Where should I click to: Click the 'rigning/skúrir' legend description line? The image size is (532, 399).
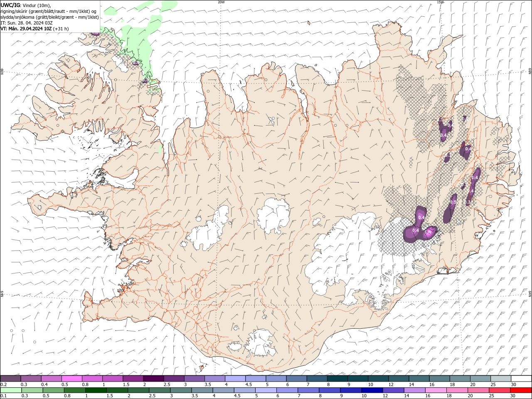tap(49, 11)
